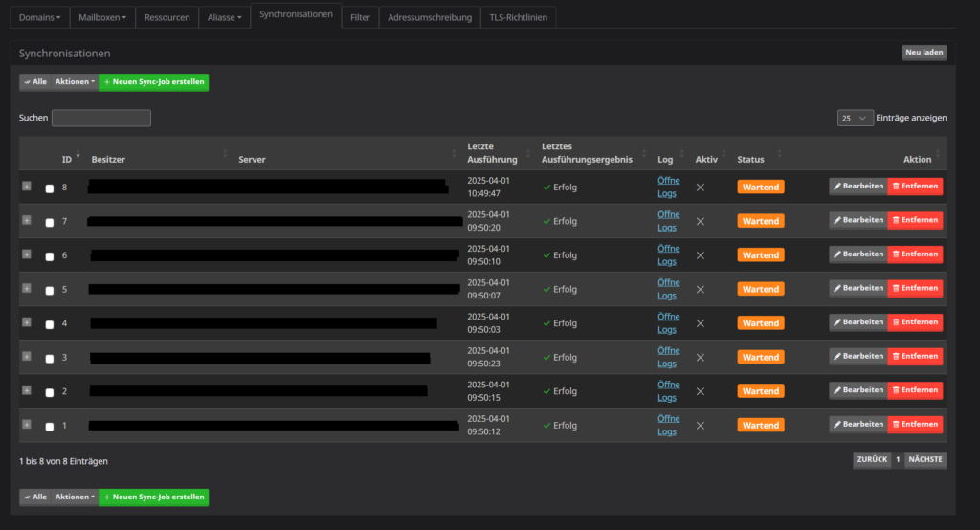Click inactive X icon of job 6
Viewport: 980px width, 530px height.
coord(700,255)
